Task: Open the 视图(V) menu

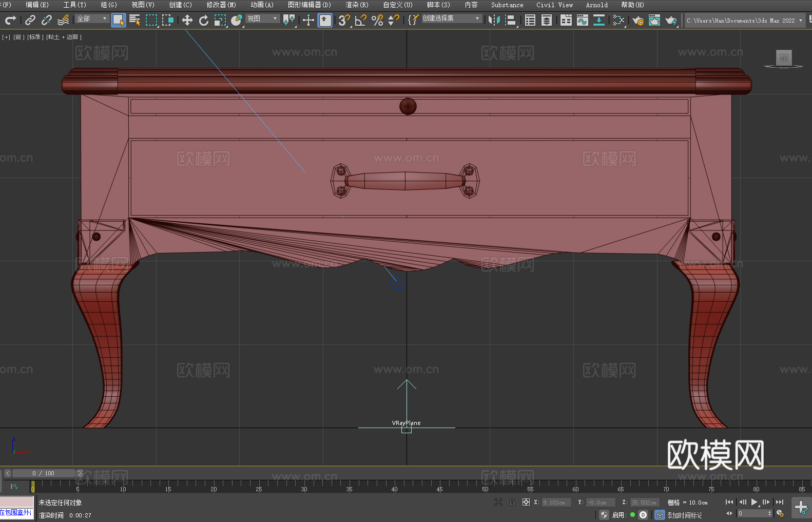Action: tap(143, 5)
